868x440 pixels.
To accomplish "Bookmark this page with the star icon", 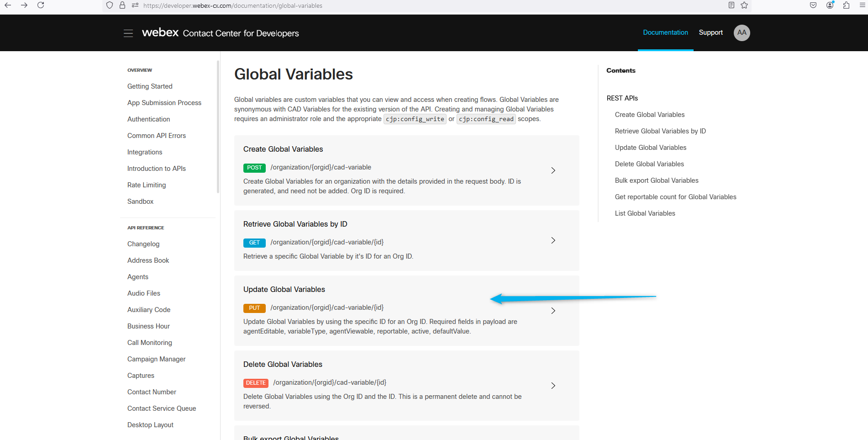I will (x=744, y=5).
